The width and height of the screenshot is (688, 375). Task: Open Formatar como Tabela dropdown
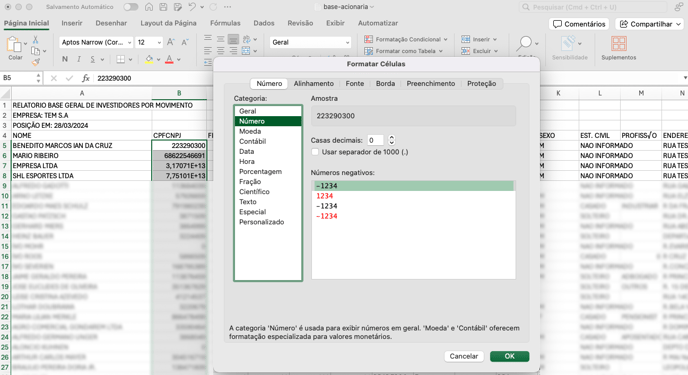[404, 51]
